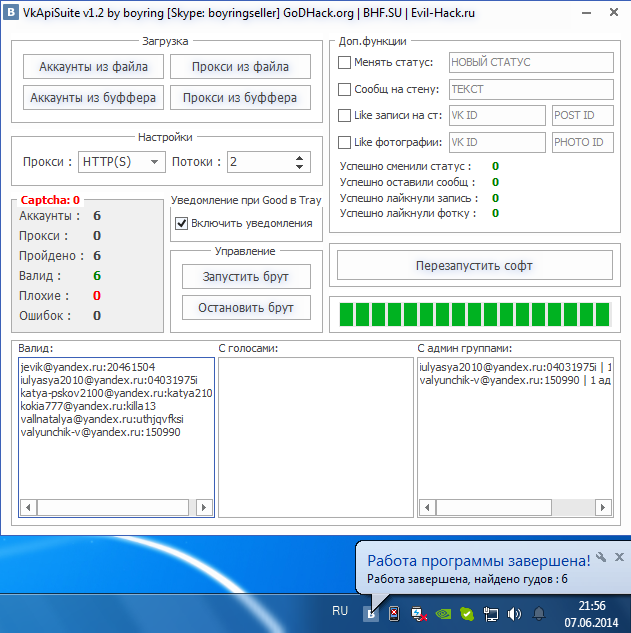The image size is (631, 633).
Task: Enable the Менять статус checkbox
Action: pyautogui.click(x=345, y=62)
